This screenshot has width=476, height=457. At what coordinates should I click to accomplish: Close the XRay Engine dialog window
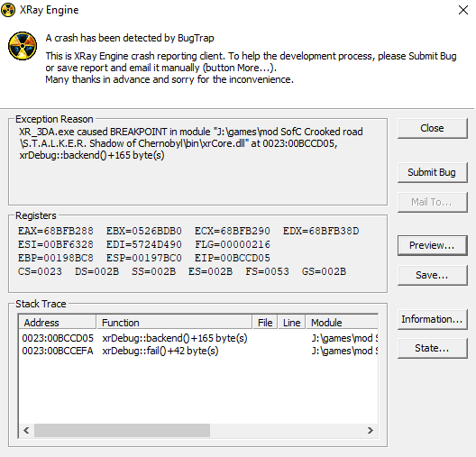463,10
